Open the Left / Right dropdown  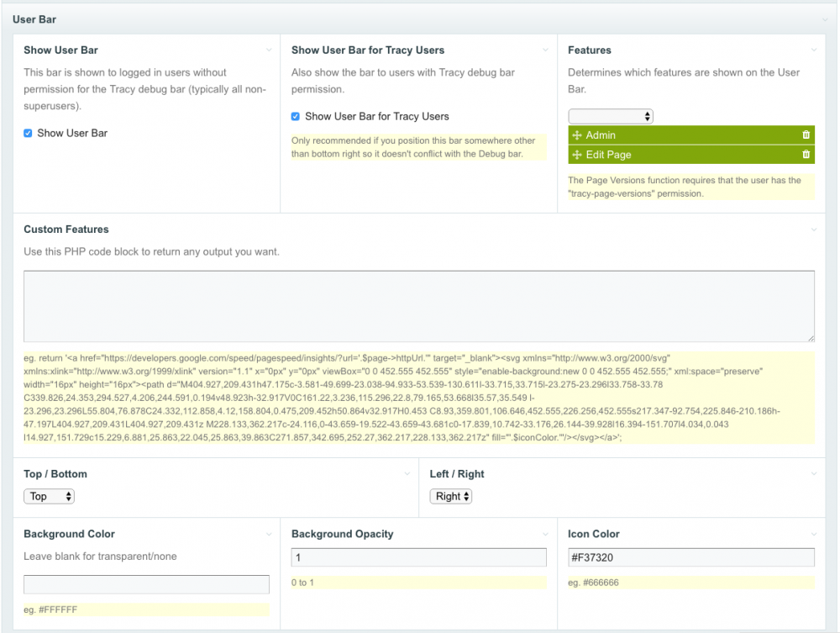(x=451, y=496)
